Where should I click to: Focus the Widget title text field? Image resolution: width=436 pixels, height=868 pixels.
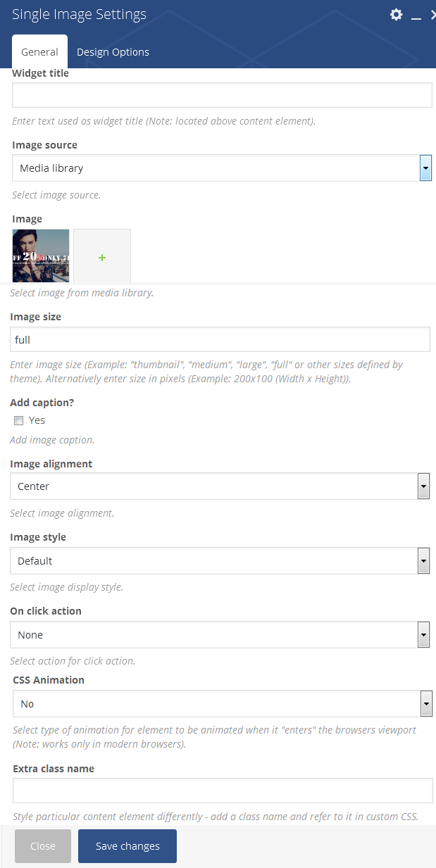click(x=222, y=95)
